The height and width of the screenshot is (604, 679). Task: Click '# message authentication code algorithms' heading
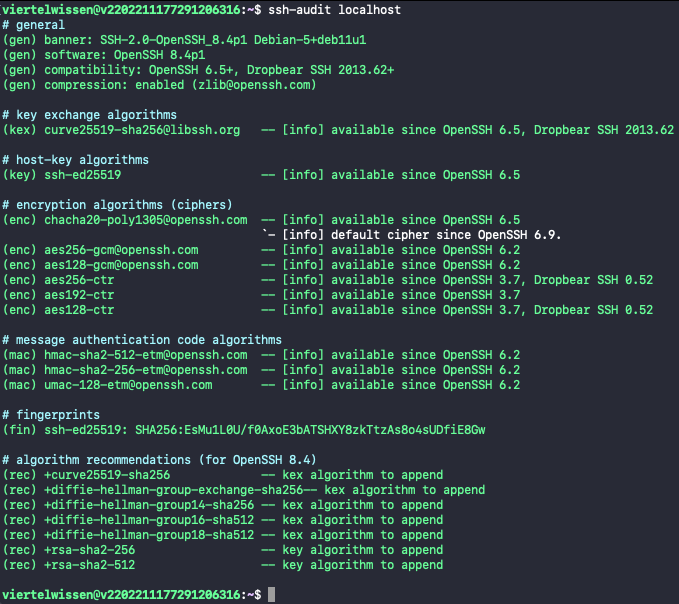(x=142, y=340)
